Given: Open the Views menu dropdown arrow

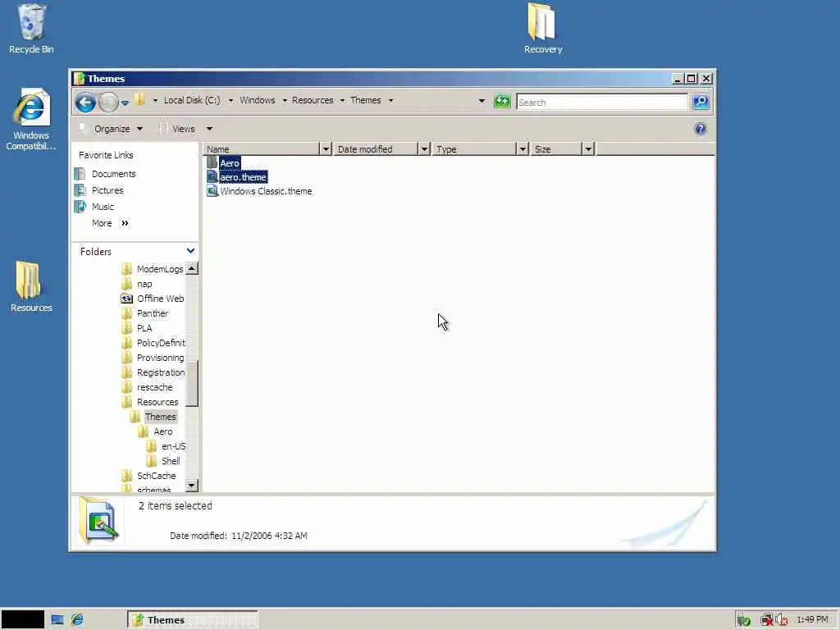Looking at the screenshot, I should pyautogui.click(x=209, y=129).
